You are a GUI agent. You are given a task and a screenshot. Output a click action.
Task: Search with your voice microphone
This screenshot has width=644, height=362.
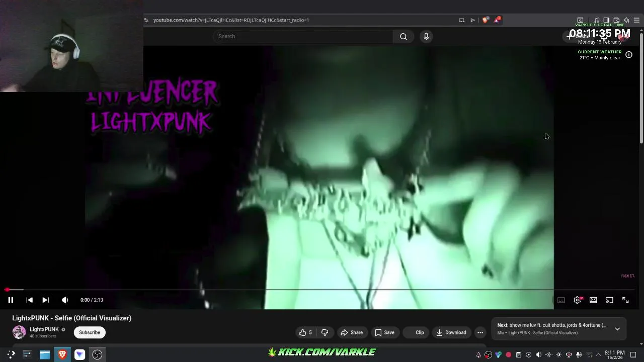pyautogui.click(x=426, y=36)
